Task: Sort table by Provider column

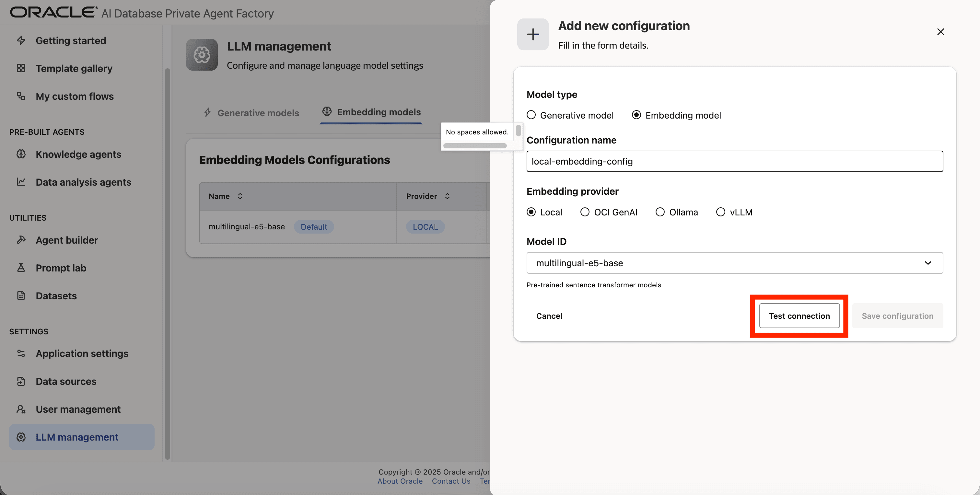Action: (x=448, y=196)
